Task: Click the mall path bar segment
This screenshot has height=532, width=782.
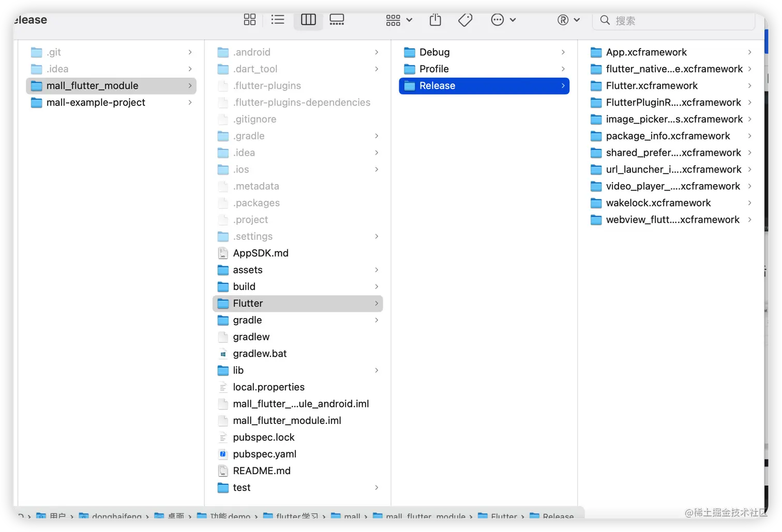Action: (345, 516)
